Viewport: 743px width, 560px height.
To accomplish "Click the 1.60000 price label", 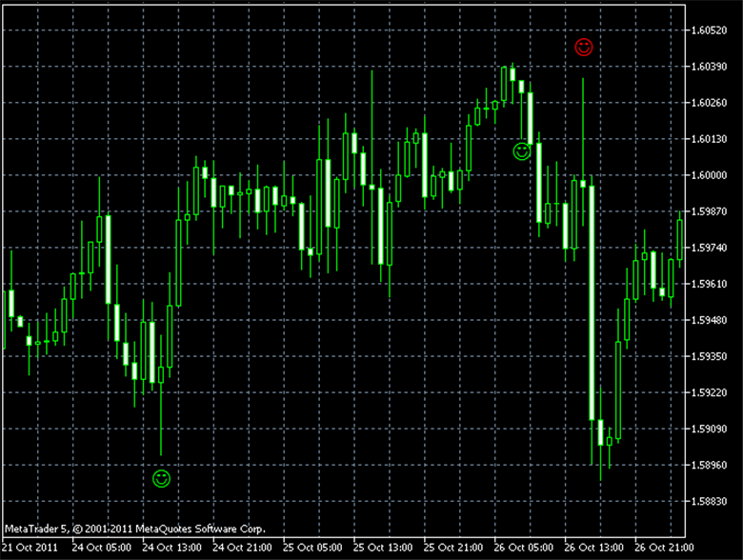I will pyautogui.click(x=709, y=175).
